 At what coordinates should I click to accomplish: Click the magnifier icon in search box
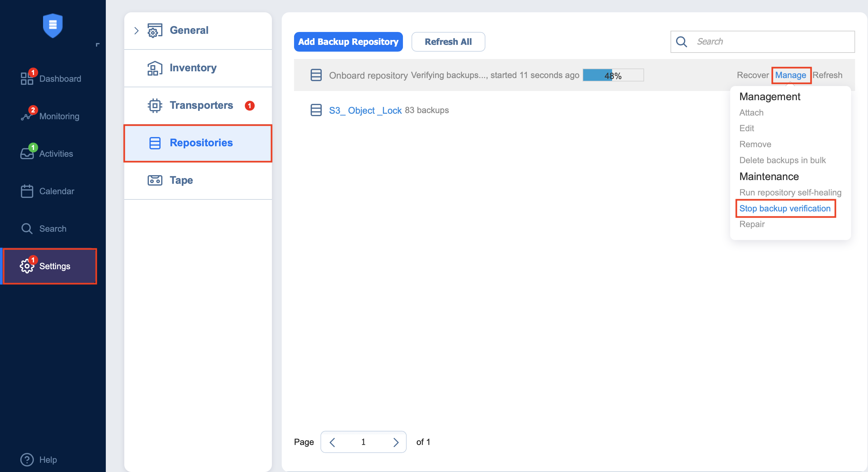click(x=681, y=42)
